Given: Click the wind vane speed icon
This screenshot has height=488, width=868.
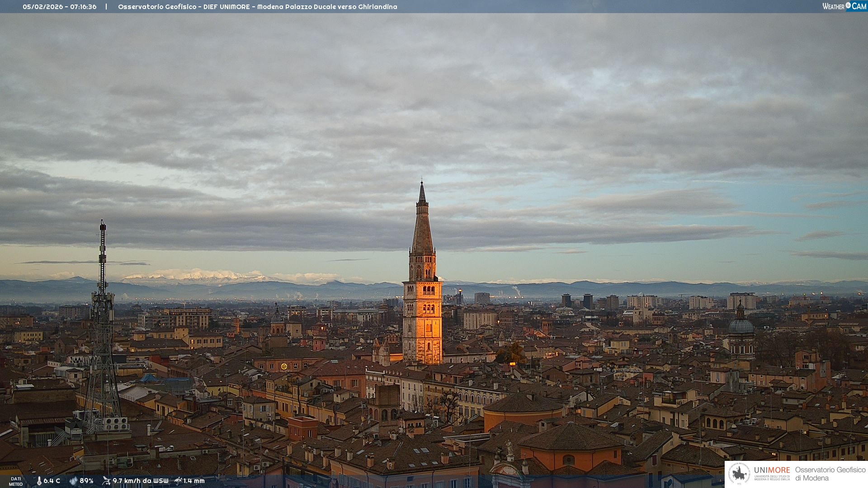Looking at the screenshot, I should (x=106, y=481).
